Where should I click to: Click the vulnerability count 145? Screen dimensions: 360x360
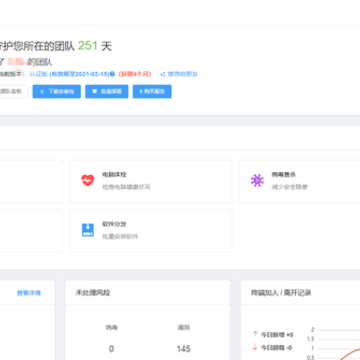184,349
